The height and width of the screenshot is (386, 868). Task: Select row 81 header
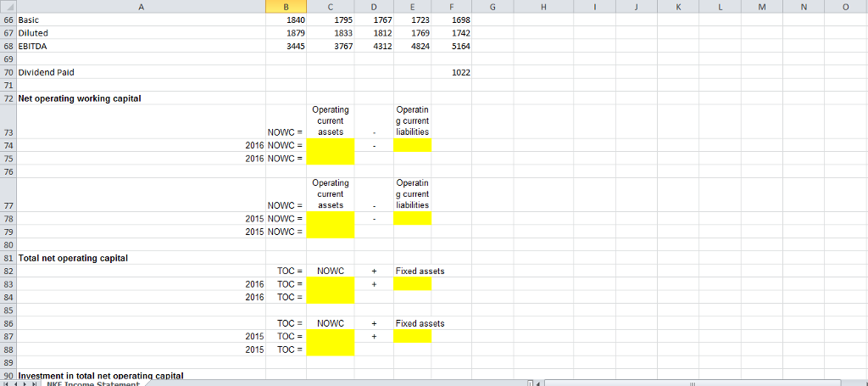8,258
